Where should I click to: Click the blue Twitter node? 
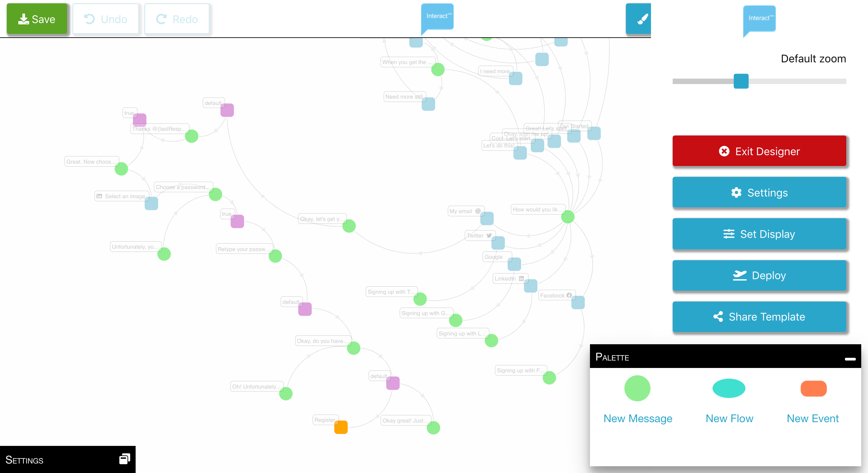498,243
